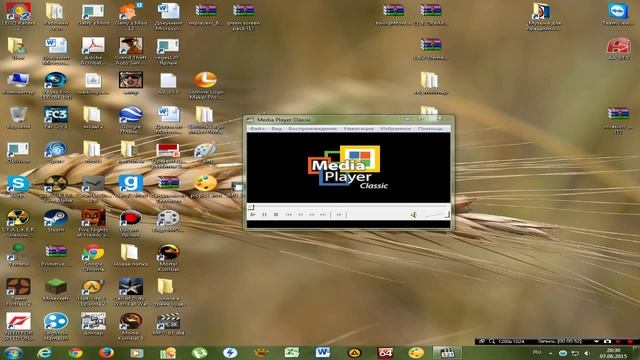The width and height of the screenshot is (640, 360).
Task: Click the camera icon on recording bar
Action: (x=607, y=341)
